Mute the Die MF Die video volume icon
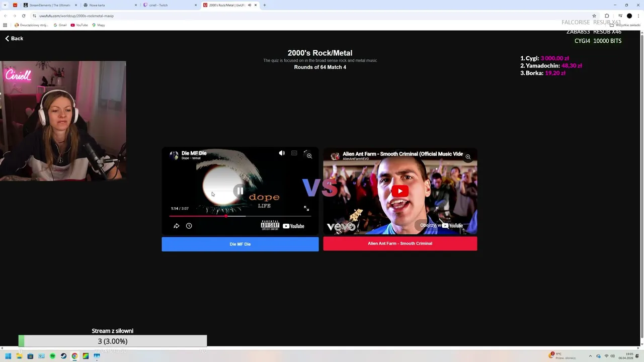Viewport: 644px width, 362px height. click(282, 153)
